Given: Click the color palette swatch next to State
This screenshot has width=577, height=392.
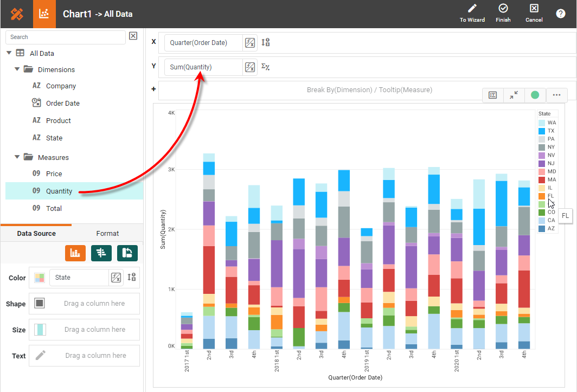Looking at the screenshot, I should point(40,278).
